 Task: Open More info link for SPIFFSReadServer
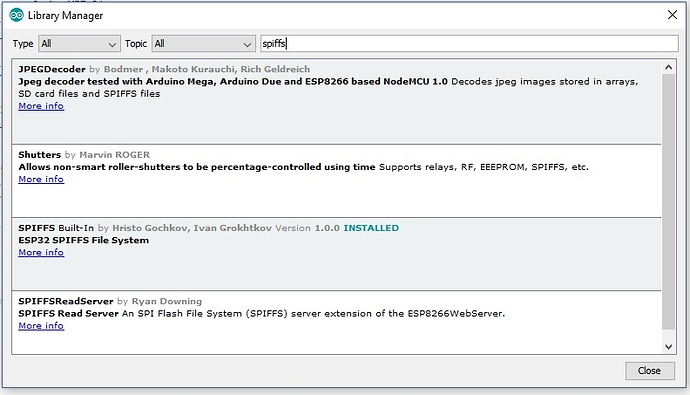[41, 326]
